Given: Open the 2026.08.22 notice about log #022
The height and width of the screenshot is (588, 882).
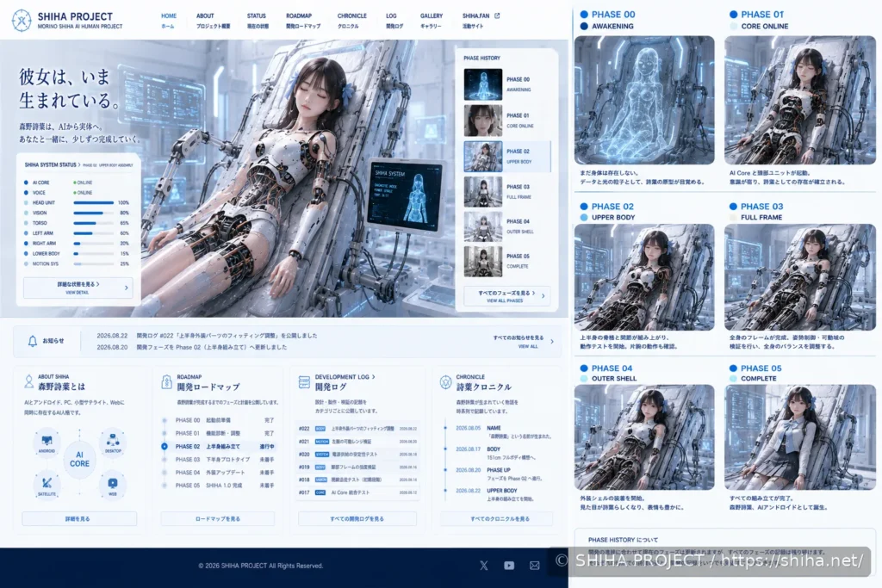Looking at the screenshot, I should [207, 336].
